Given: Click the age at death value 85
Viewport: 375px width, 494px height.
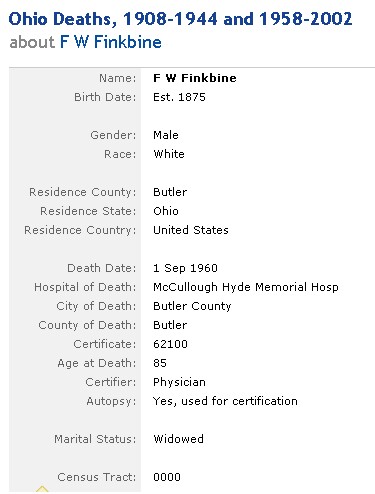Looking at the screenshot, I should 160,363.
